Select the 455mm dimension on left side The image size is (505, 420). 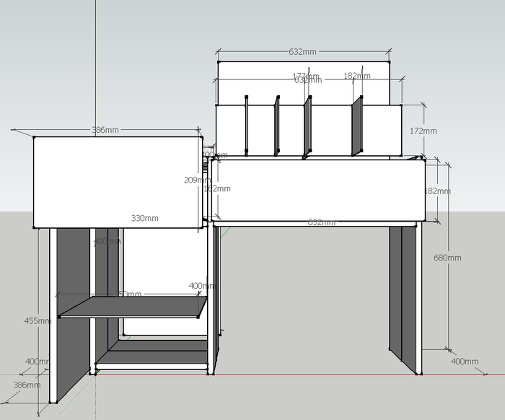38,320
